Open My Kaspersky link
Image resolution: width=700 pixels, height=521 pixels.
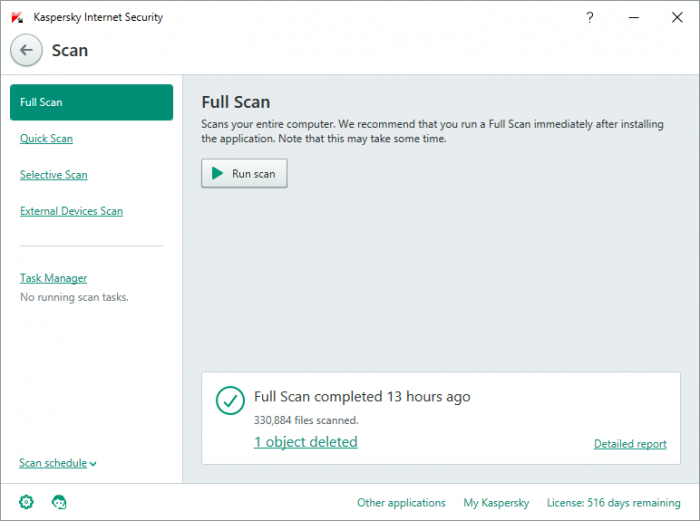tap(496, 503)
